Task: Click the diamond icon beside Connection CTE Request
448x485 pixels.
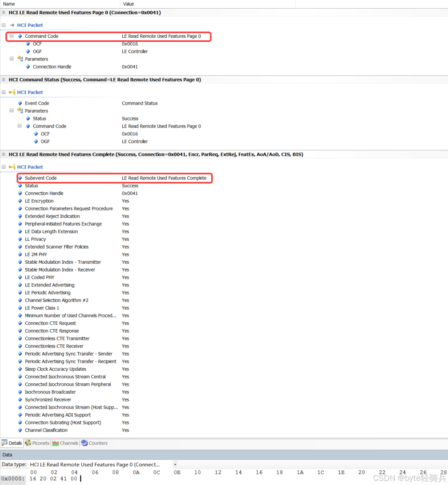Action: [x=20, y=323]
